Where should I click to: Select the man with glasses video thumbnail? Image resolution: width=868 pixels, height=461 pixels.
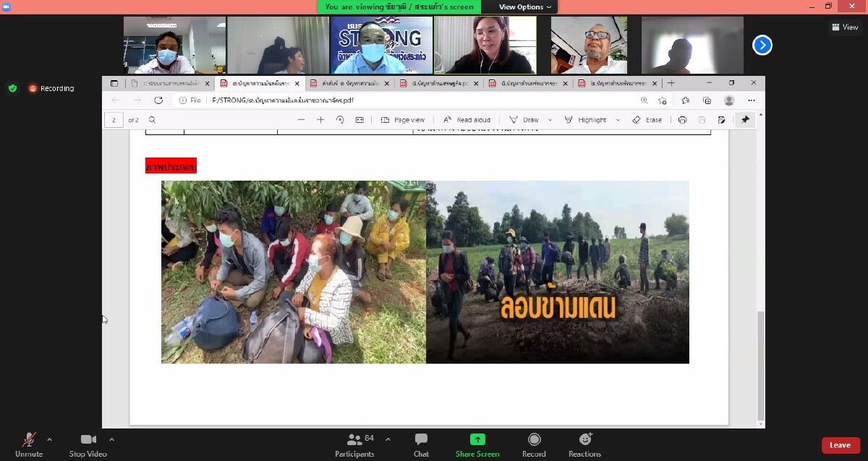pos(589,45)
